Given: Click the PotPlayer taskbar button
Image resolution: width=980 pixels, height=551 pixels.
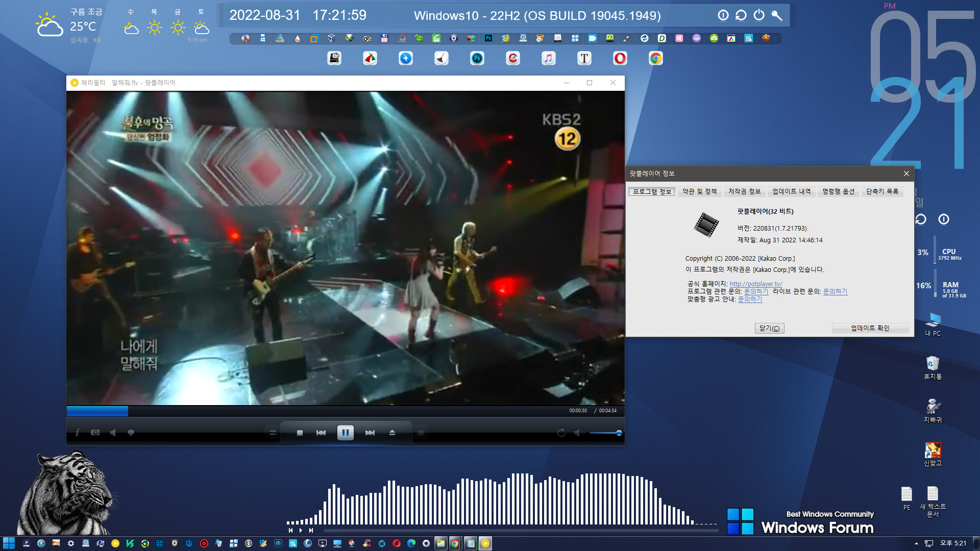Looking at the screenshot, I should [x=485, y=544].
